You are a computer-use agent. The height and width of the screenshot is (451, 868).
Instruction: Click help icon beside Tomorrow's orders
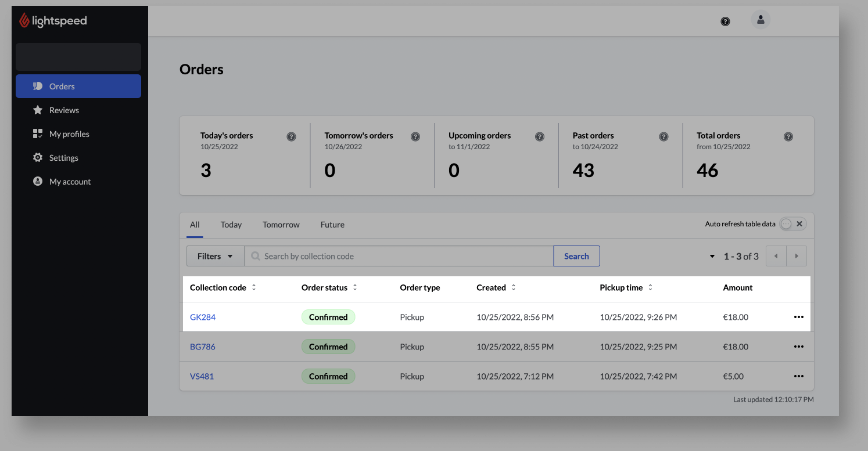[x=415, y=137]
